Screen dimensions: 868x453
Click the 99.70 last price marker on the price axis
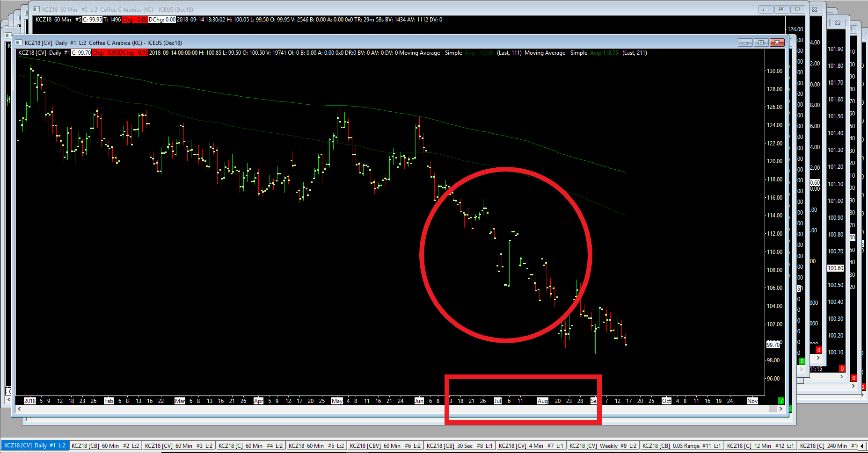click(773, 345)
